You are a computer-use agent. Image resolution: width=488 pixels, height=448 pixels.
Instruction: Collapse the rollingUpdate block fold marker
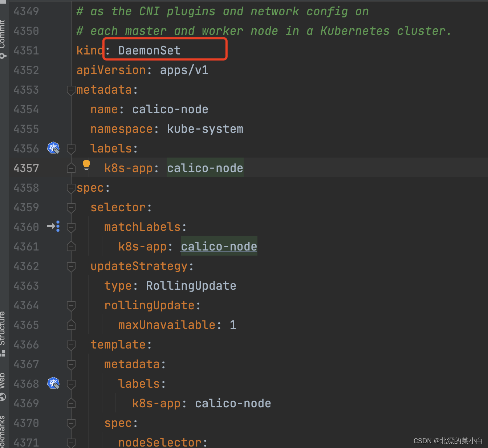tap(71, 306)
